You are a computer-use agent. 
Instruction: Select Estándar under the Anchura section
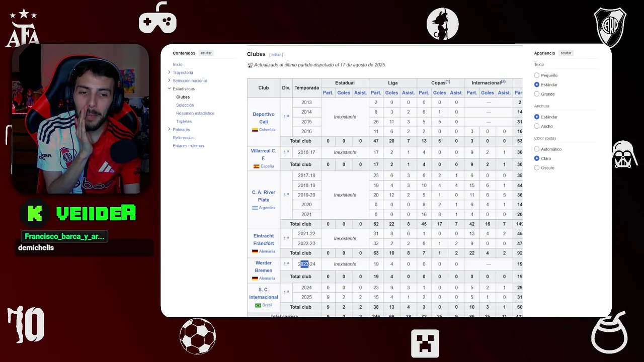tap(537, 117)
